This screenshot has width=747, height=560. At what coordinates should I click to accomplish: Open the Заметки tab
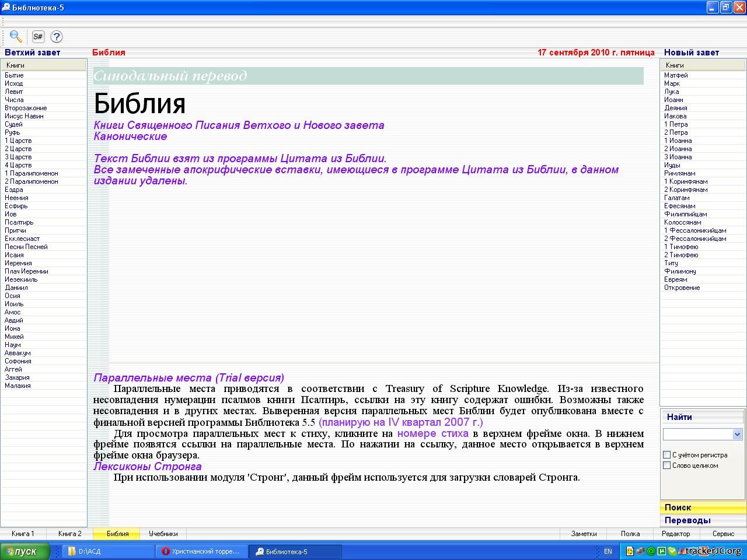tap(584, 534)
